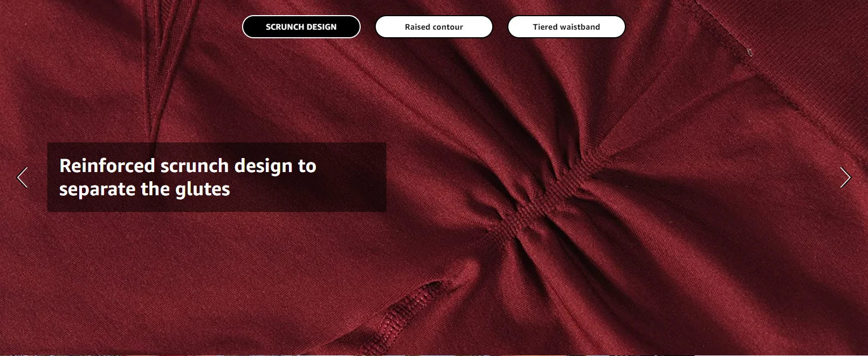Click the white chevron on left edge

[x=22, y=177]
